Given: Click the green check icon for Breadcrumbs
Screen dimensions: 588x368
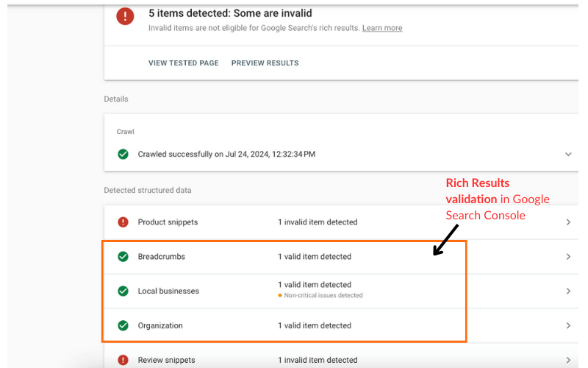Looking at the screenshot, I should [123, 256].
